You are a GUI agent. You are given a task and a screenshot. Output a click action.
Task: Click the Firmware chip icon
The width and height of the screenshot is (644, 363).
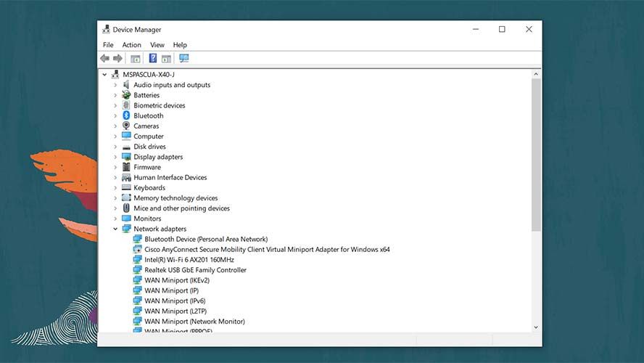[x=126, y=167]
